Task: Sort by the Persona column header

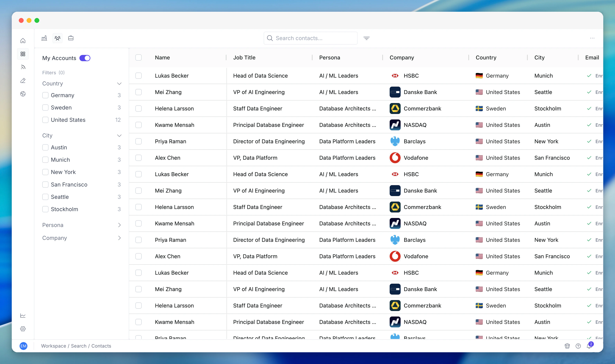Action: coord(330,57)
